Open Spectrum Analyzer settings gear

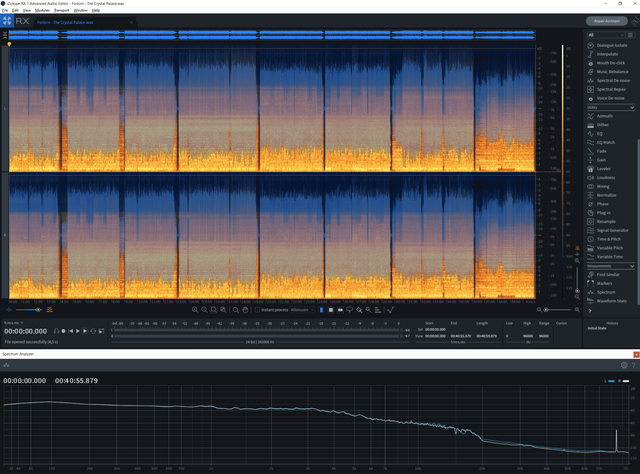coord(624,365)
